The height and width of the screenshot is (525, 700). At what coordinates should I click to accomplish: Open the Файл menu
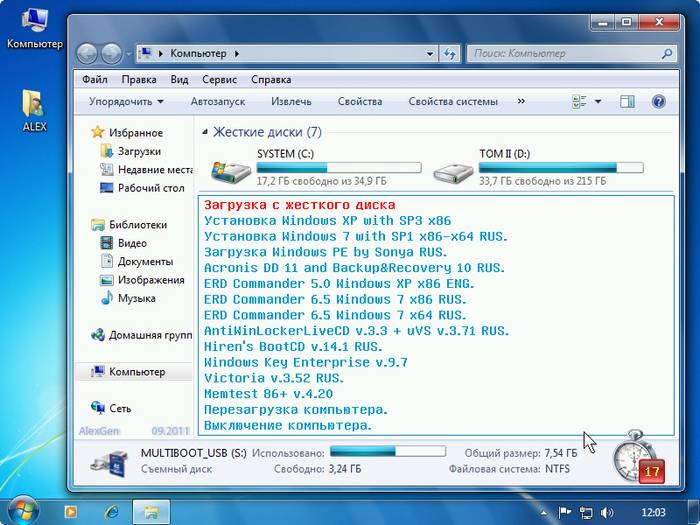pos(96,79)
